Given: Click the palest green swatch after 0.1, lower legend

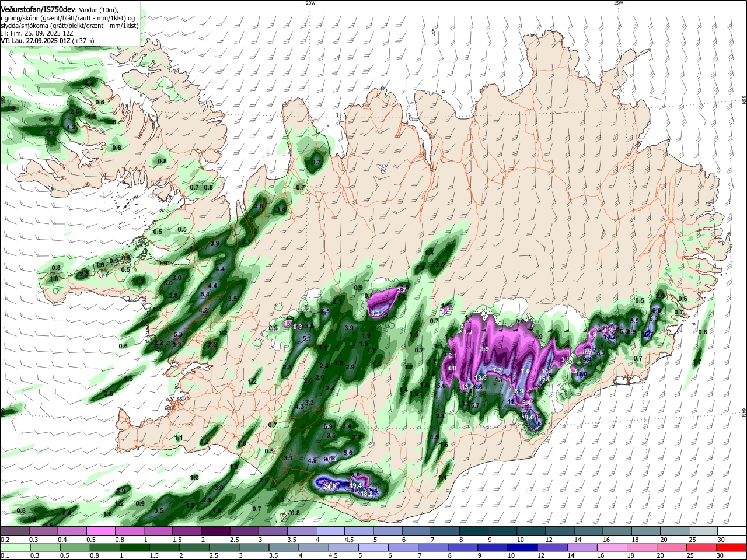Looking at the screenshot, I should pyautogui.click(x=15, y=547).
